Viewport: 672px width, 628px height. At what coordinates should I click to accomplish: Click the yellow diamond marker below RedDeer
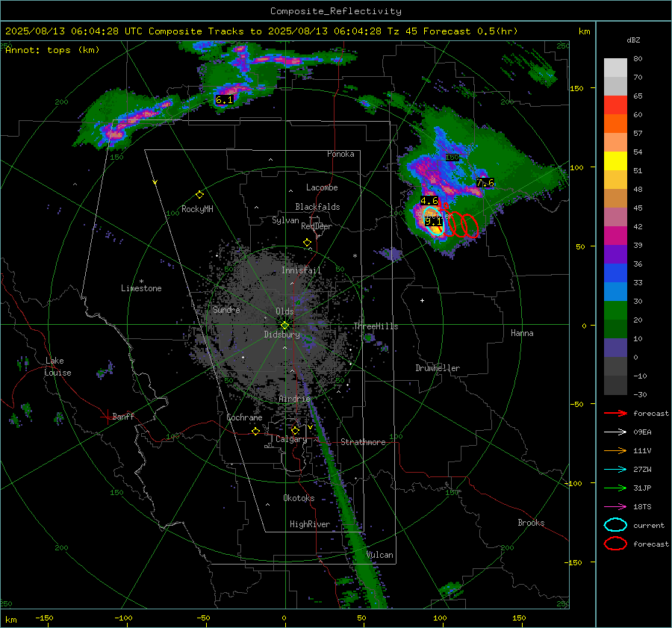pyautogui.click(x=307, y=243)
